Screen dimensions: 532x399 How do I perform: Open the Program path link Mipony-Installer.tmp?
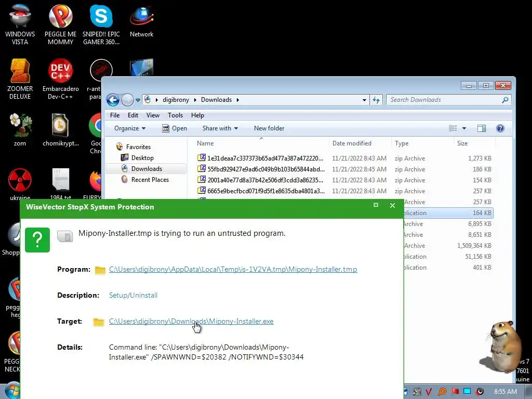point(233,270)
